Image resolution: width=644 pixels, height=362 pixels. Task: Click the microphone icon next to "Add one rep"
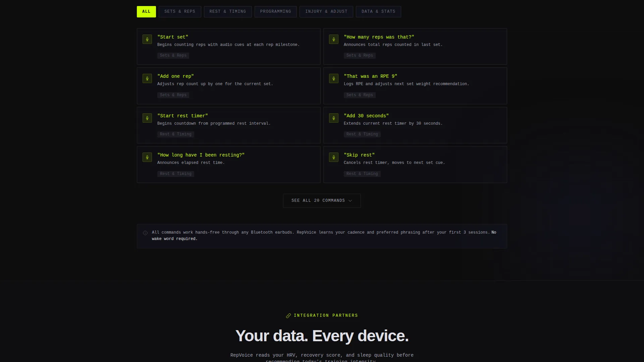[x=147, y=78]
